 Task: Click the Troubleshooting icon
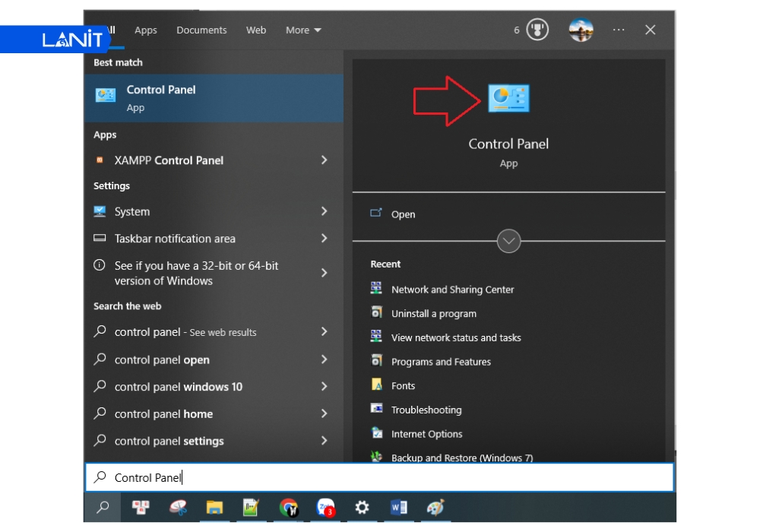376,408
